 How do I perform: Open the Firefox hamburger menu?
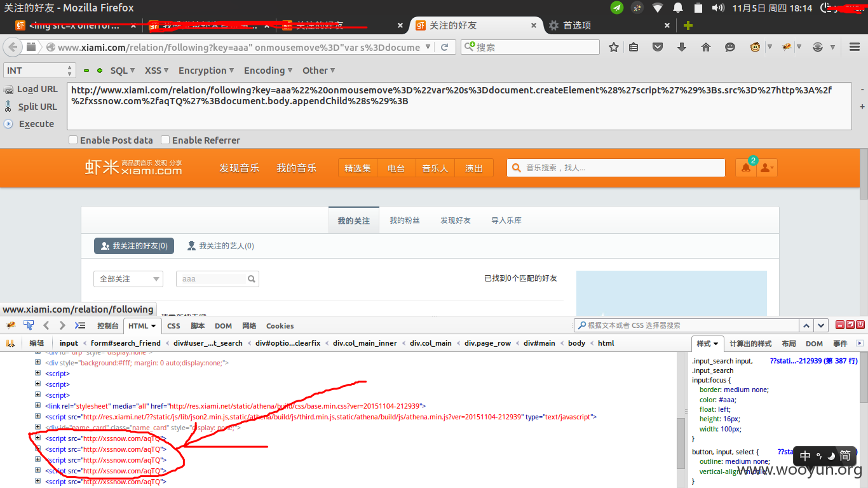855,47
